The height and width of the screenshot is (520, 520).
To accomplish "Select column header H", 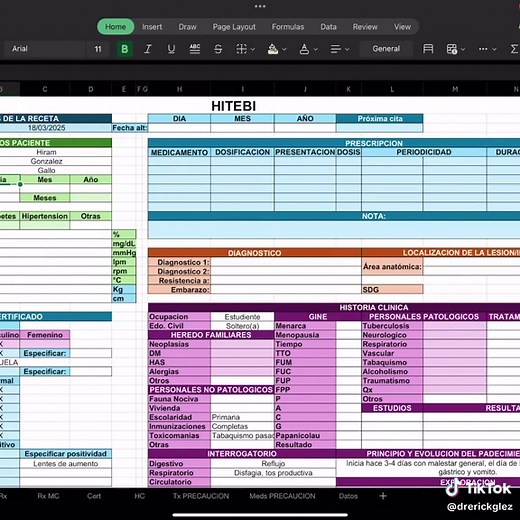I will [x=179, y=89].
